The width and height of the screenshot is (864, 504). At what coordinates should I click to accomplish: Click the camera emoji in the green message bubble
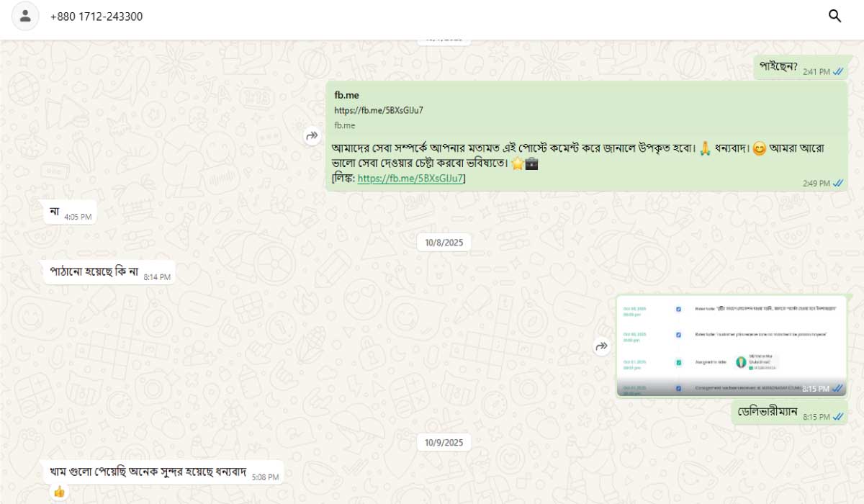pos(531,163)
